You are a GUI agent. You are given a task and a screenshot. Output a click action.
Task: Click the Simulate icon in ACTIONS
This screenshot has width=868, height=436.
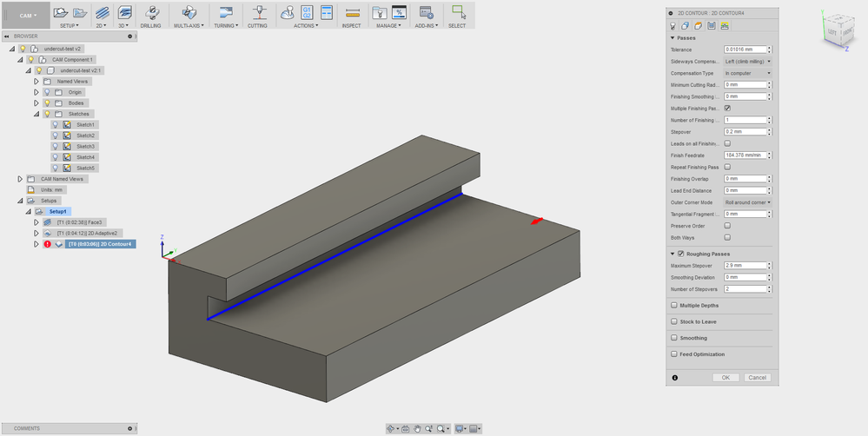coord(287,12)
